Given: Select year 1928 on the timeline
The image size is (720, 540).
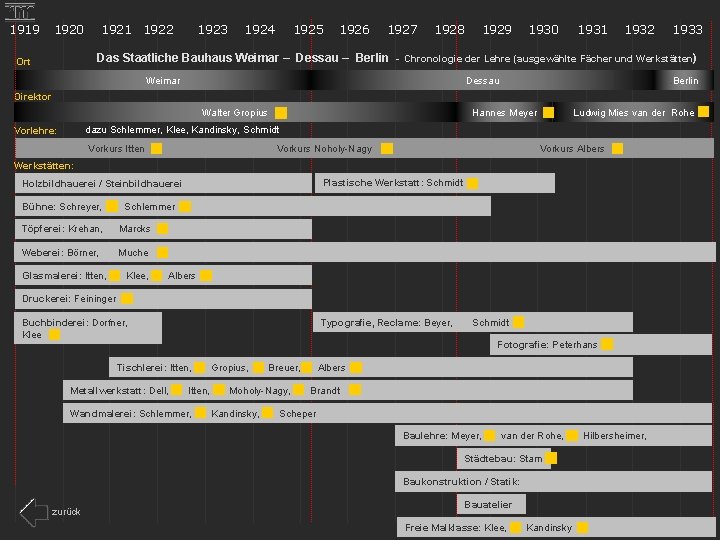Looking at the screenshot, I should coord(450,30).
